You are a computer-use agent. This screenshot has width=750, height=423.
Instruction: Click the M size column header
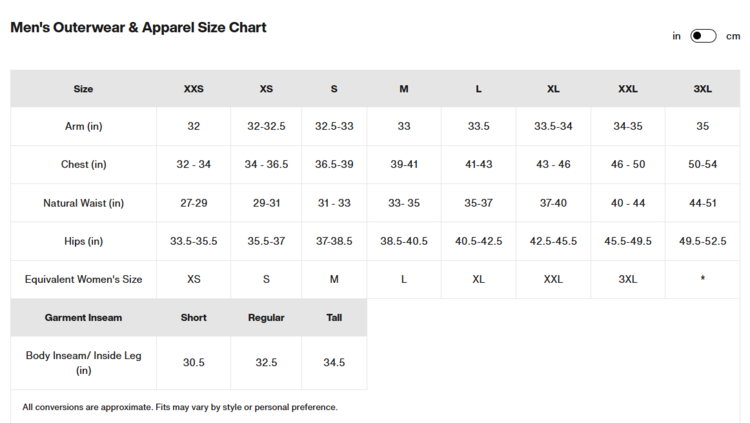click(404, 89)
